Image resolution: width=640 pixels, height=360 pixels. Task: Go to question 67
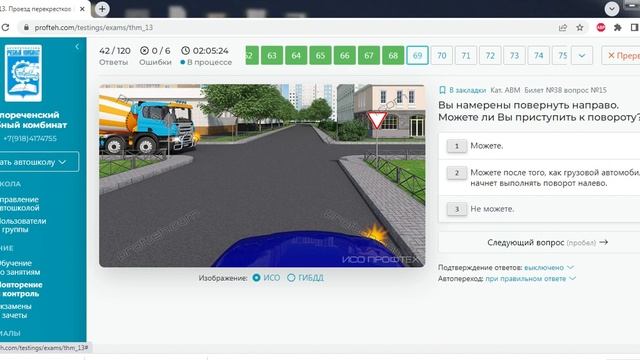[369, 56]
